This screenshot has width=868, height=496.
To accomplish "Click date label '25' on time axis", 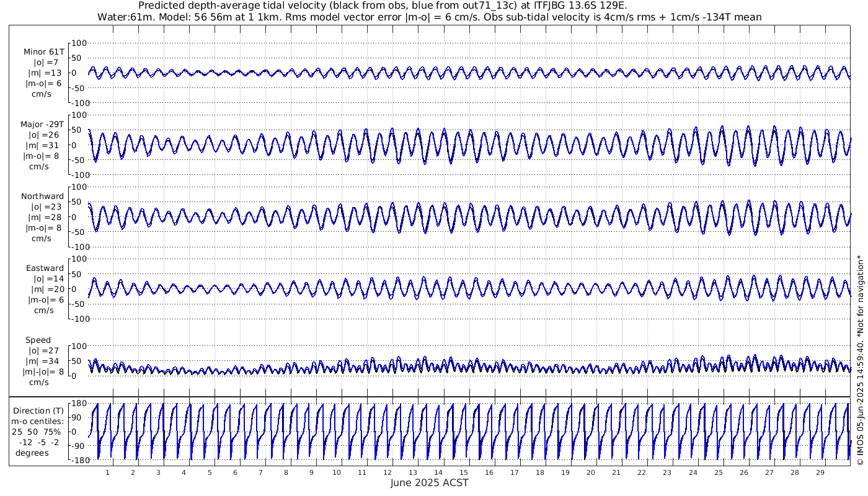I will 718,472.
